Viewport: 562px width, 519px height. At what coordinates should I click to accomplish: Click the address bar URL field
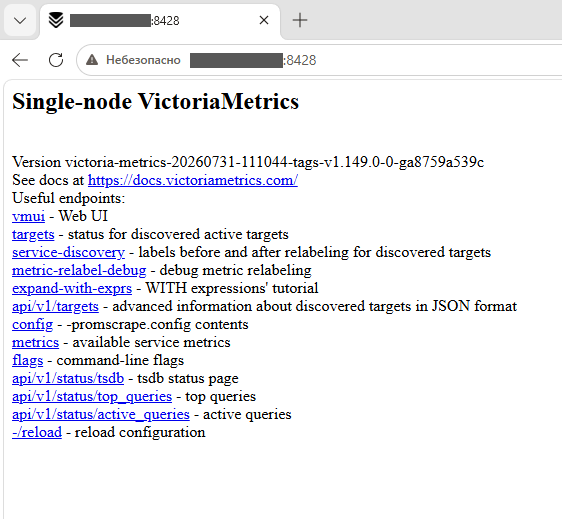319,60
